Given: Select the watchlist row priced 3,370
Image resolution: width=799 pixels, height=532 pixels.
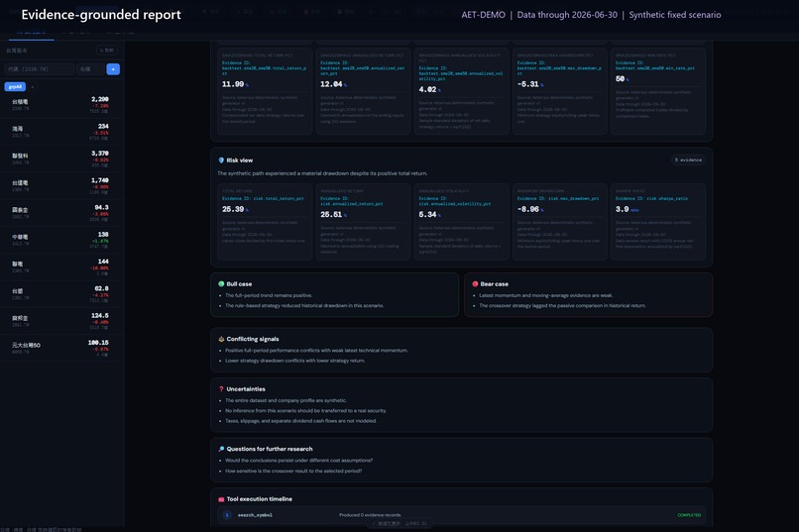Looking at the screenshot, I should click(61, 159).
